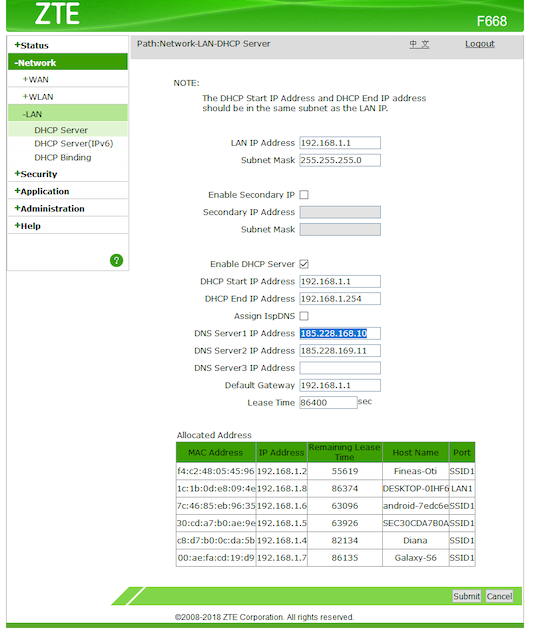
Task: Click the Submit button
Action: click(467, 596)
